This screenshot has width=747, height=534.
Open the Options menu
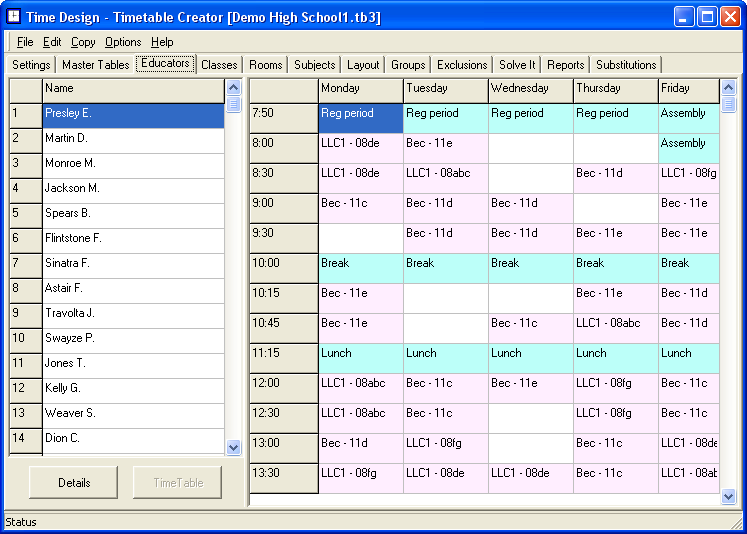click(123, 42)
